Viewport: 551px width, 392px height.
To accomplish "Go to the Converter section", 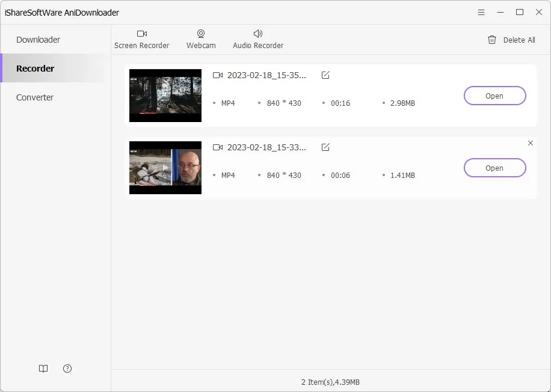I will pyautogui.click(x=35, y=97).
